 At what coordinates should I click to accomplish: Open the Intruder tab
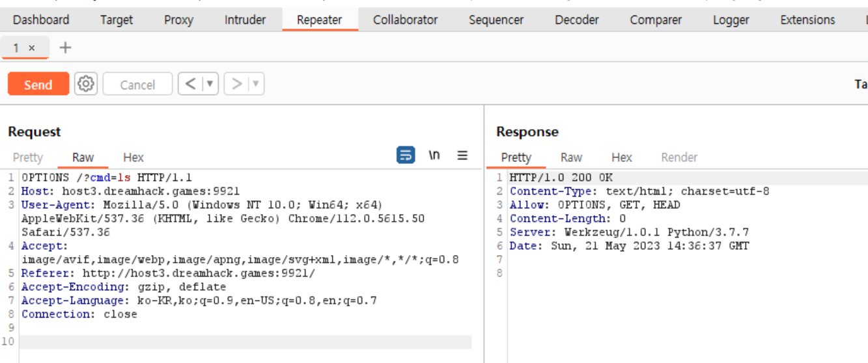pyautogui.click(x=245, y=20)
